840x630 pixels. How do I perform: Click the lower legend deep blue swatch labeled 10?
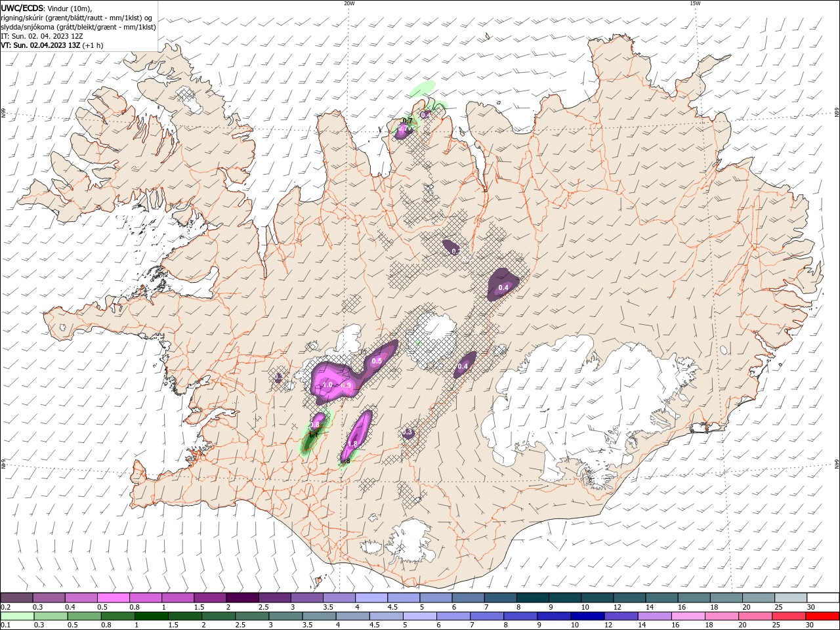click(x=587, y=616)
